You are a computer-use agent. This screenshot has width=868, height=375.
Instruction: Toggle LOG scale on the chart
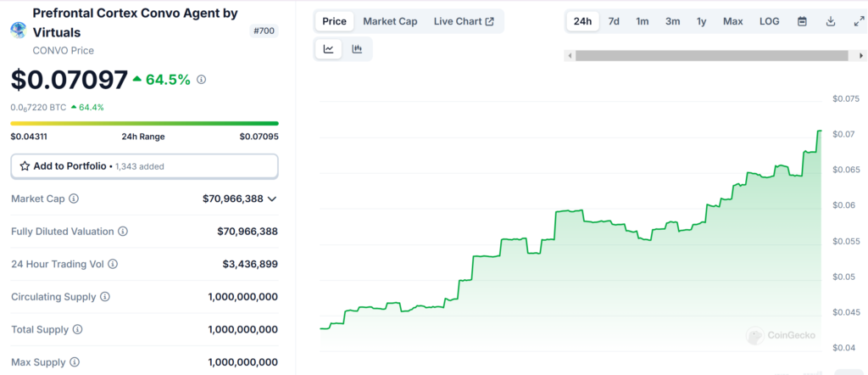(769, 21)
